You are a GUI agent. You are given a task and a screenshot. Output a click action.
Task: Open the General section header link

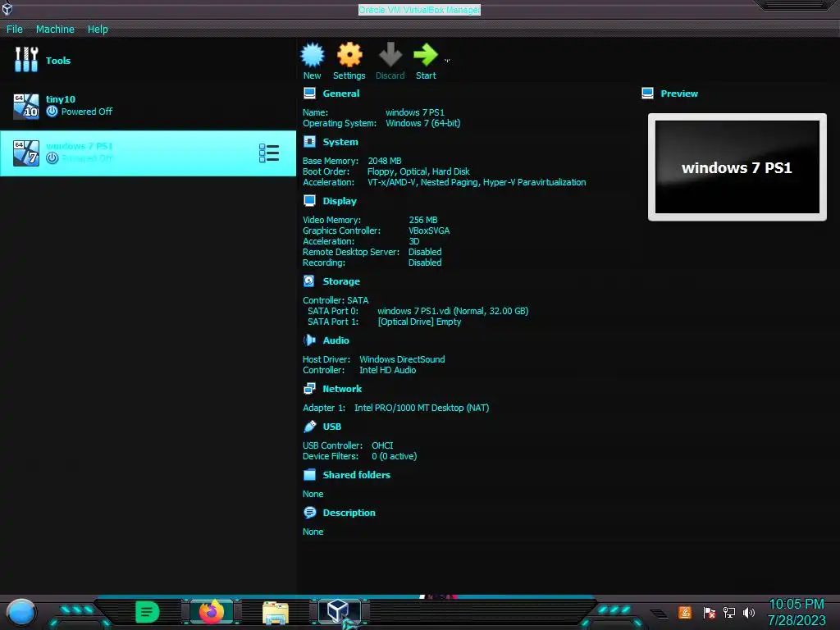(x=340, y=94)
